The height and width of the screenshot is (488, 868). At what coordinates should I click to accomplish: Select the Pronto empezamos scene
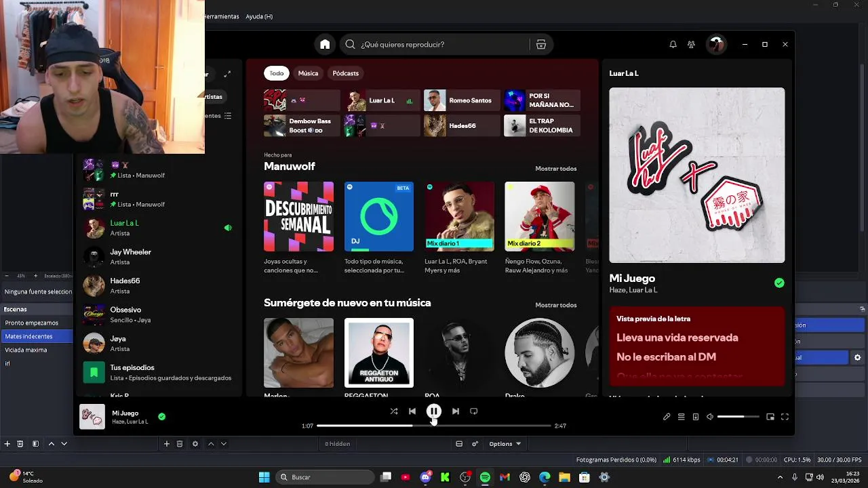point(32,323)
